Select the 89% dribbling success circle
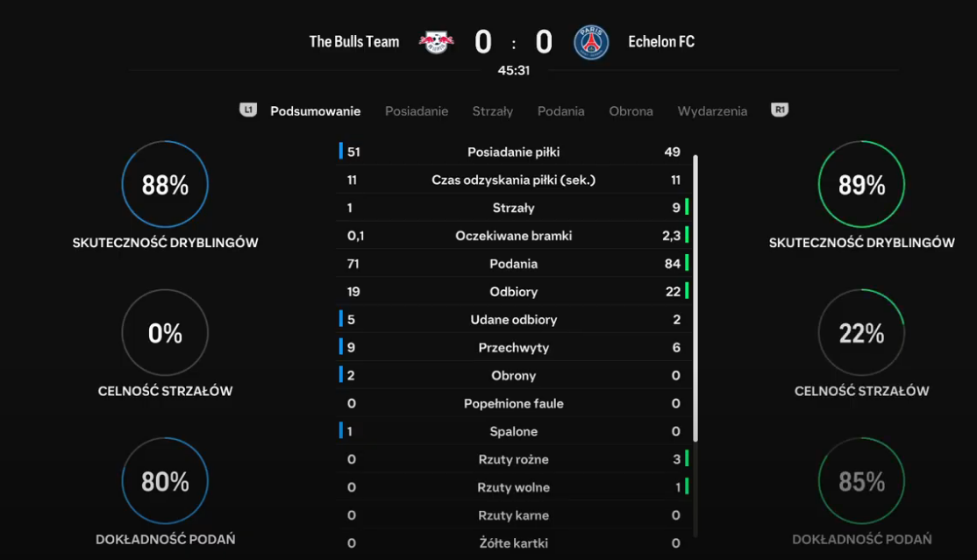Image resolution: width=977 pixels, height=560 pixels. click(x=861, y=184)
